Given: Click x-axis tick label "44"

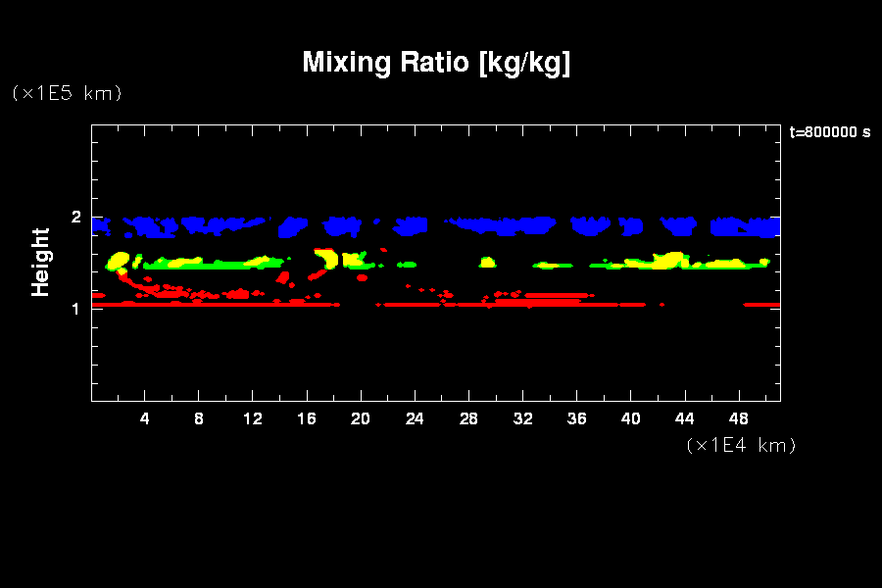Looking at the screenshot, I should coord(684,418).
